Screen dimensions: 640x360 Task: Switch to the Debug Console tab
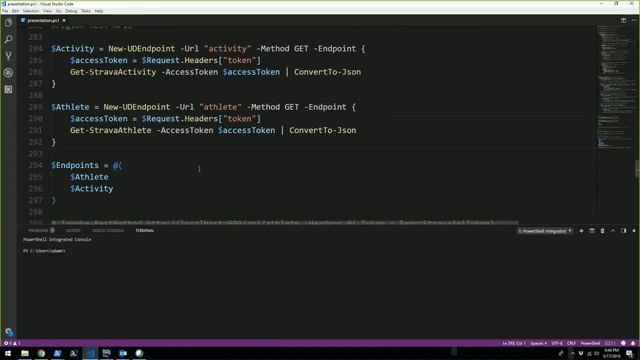point(108,231)
